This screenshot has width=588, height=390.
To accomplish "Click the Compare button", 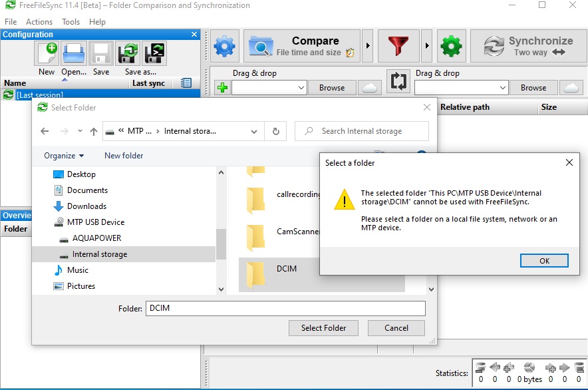I will pyautogui.click(x=302, y=46).
